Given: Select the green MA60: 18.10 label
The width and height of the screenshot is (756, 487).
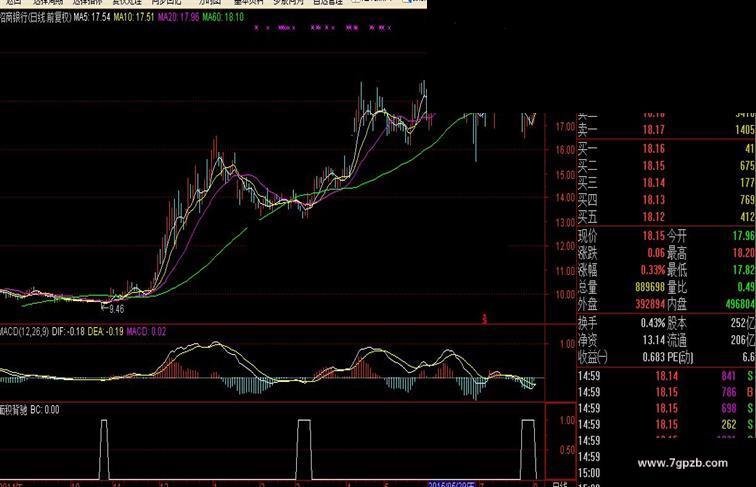Looking at the screenshot, I should (x=223, y=17).
